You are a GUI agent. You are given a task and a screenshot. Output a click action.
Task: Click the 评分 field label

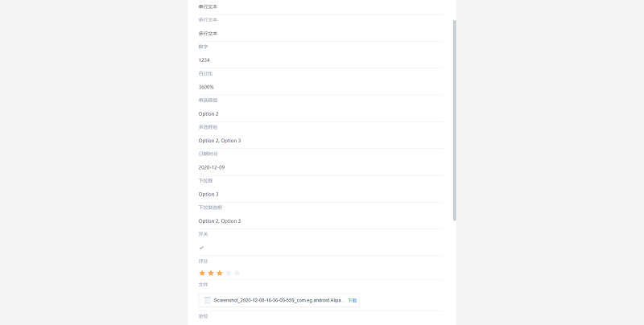203,261
